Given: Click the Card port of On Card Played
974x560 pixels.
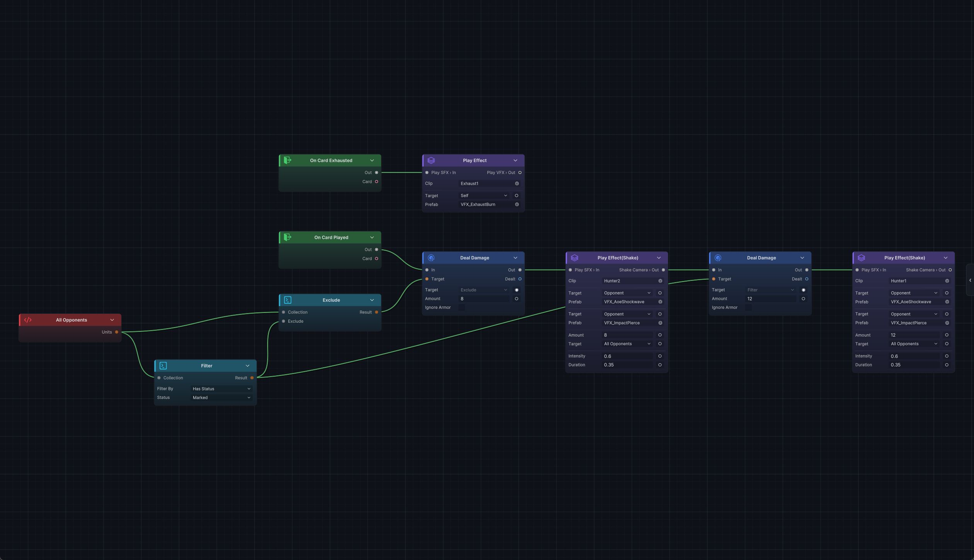Looking at the screenshot, I should click(x=376, y=259).
